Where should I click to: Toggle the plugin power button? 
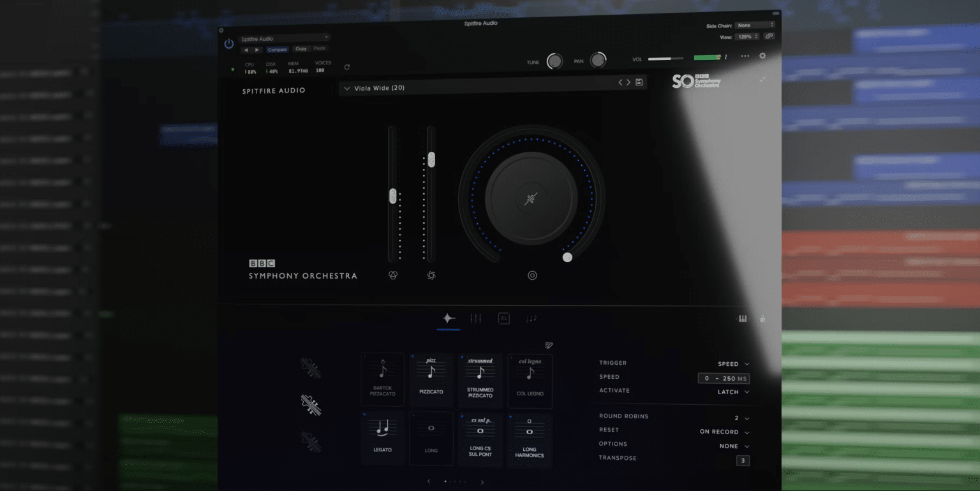tap(228, 44)
